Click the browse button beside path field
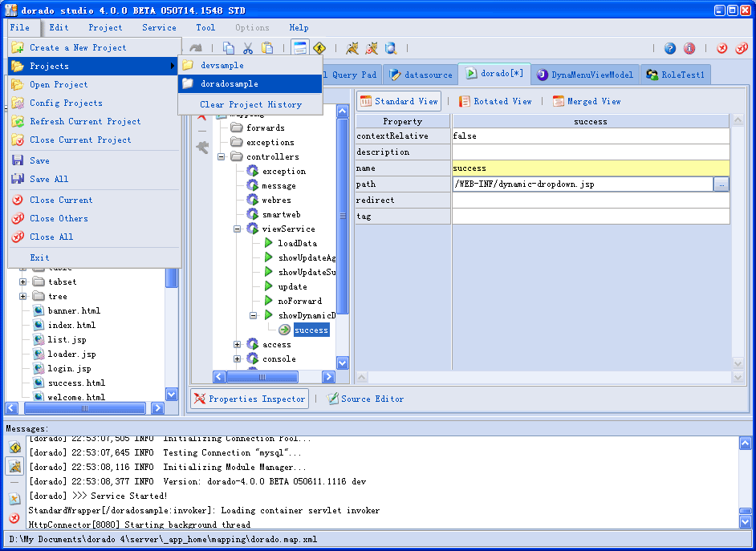 pos(721,184)
